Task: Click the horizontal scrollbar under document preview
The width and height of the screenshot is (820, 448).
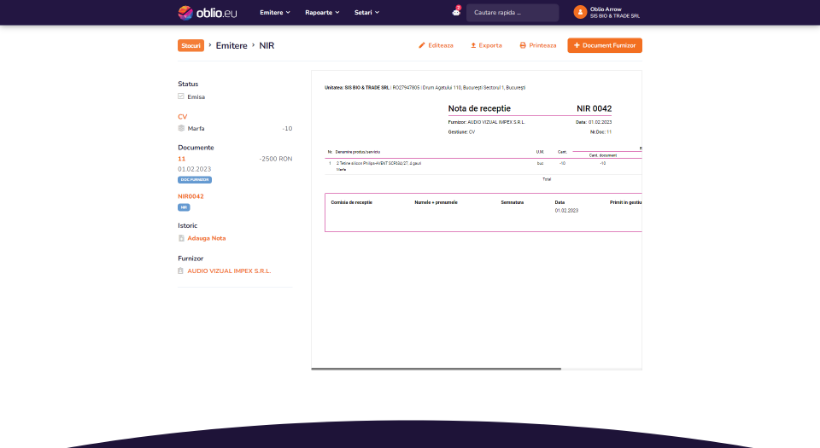Action: pos(436,369)
